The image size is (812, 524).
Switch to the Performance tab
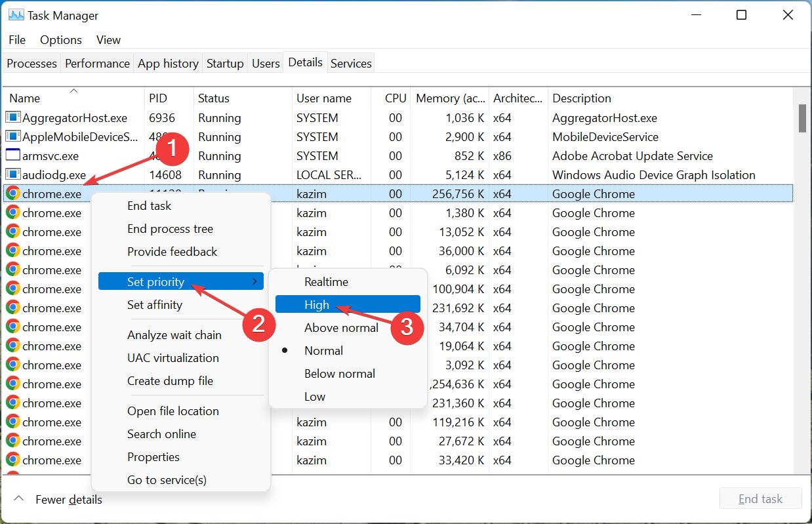(97, 64)
